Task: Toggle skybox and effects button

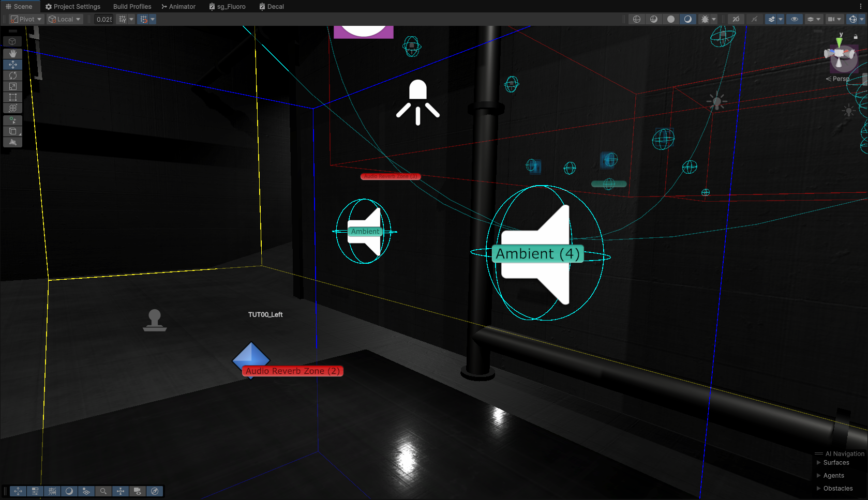Action: [772, 19]
